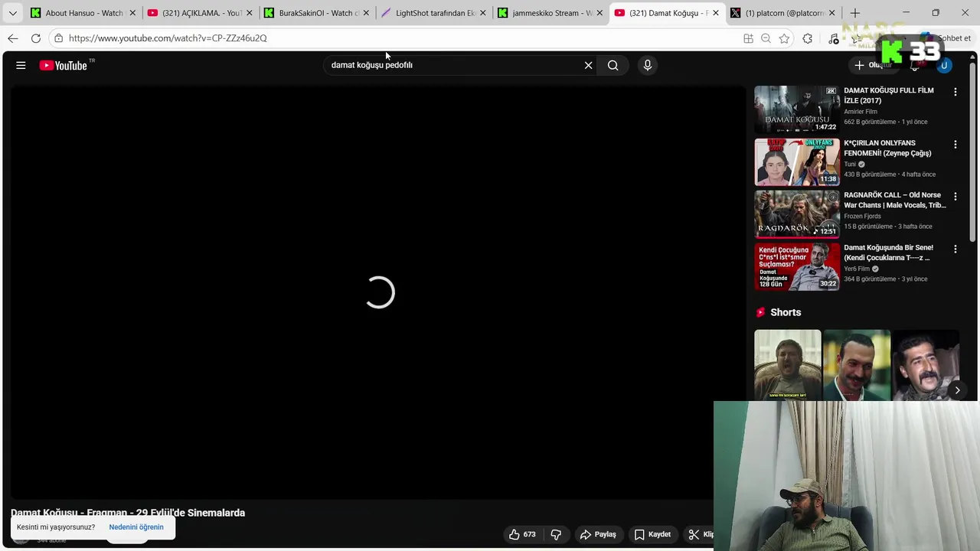Open the tab search dropdown arrow

point(12,13)
